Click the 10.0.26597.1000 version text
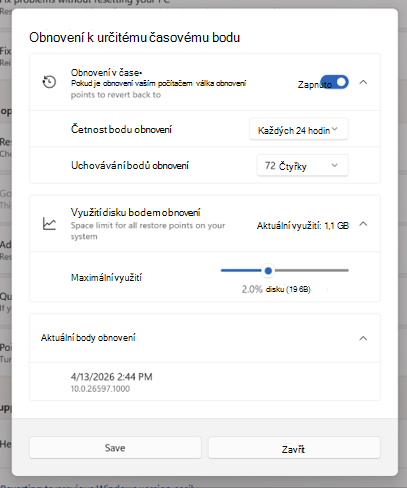407x488 pixels. 100,389
